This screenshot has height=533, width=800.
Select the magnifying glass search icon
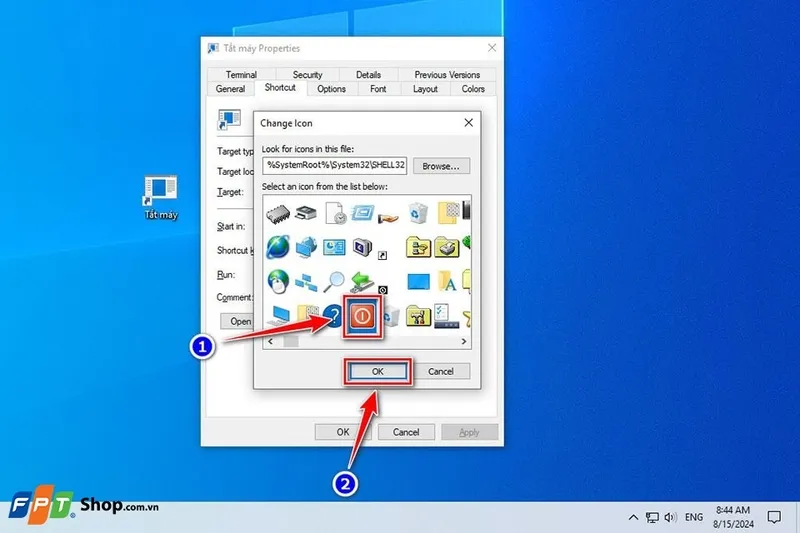335,282
